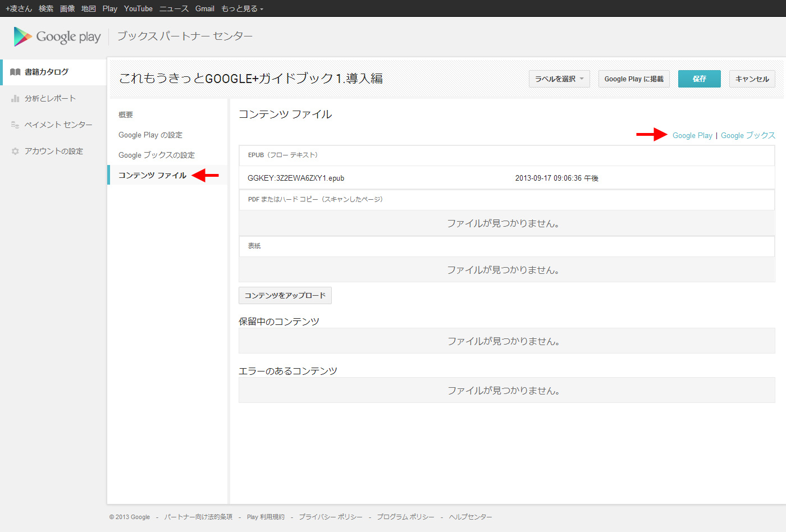Click the 表紙 section header
Image resolution: width=786 pixels, height=532 pixels.
[x=507, y=246]
